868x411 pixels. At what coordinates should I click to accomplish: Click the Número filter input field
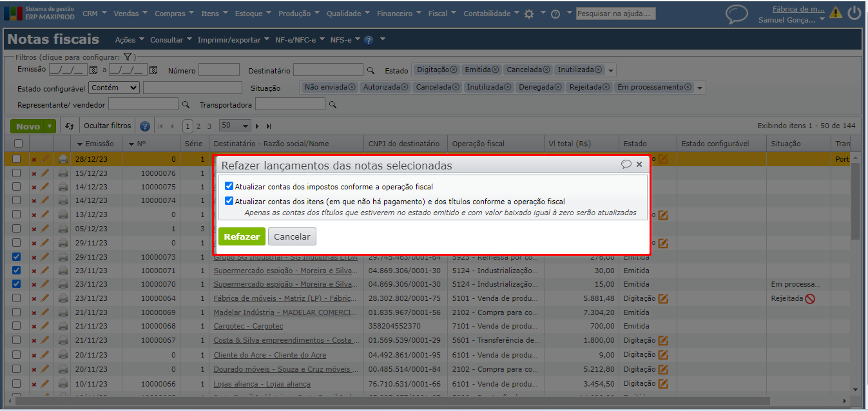[x=219, y=70]
